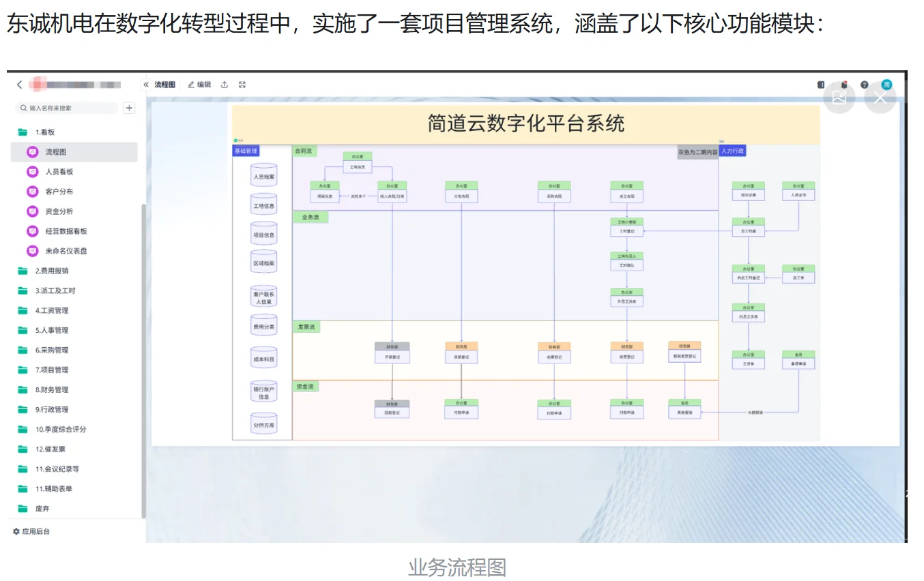Click the notebook/app panel icon top right

[821, 85]
